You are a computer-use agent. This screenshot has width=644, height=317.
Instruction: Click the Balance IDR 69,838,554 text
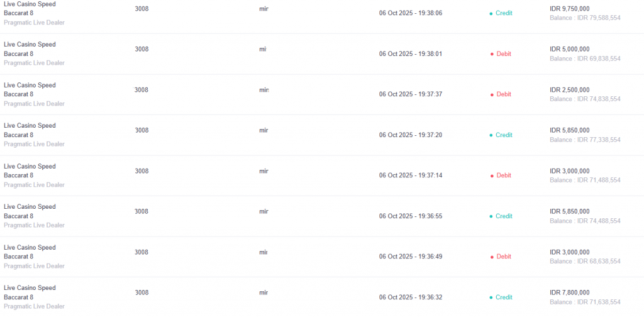[x=585, y=58]
